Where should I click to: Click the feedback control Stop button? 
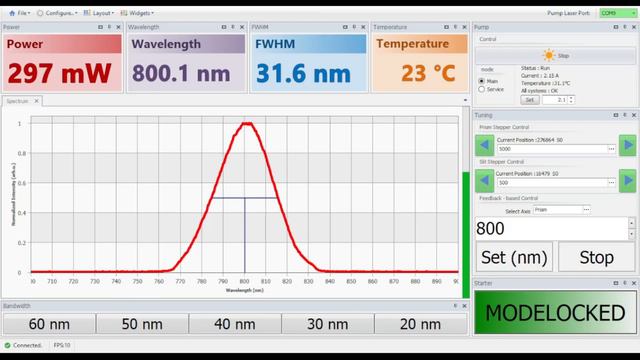pyautogui.click(x=596, y=257)
